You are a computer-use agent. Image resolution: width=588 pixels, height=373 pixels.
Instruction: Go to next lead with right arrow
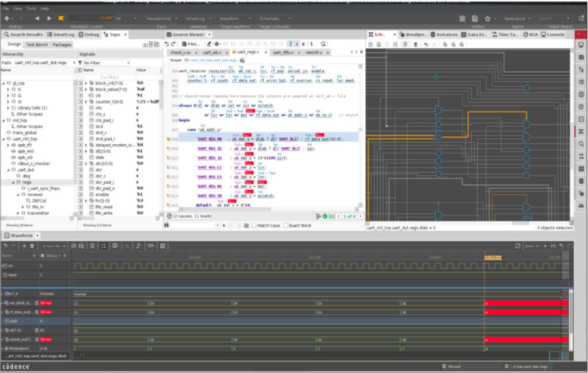click(x=360, y=216)
